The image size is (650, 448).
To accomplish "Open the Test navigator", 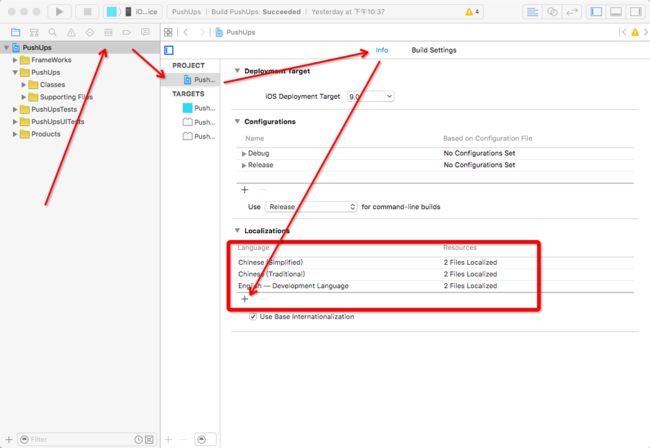I will point(90,32).
